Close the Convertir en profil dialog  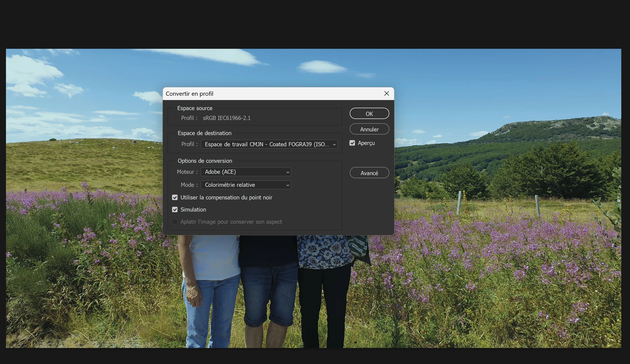386,93
